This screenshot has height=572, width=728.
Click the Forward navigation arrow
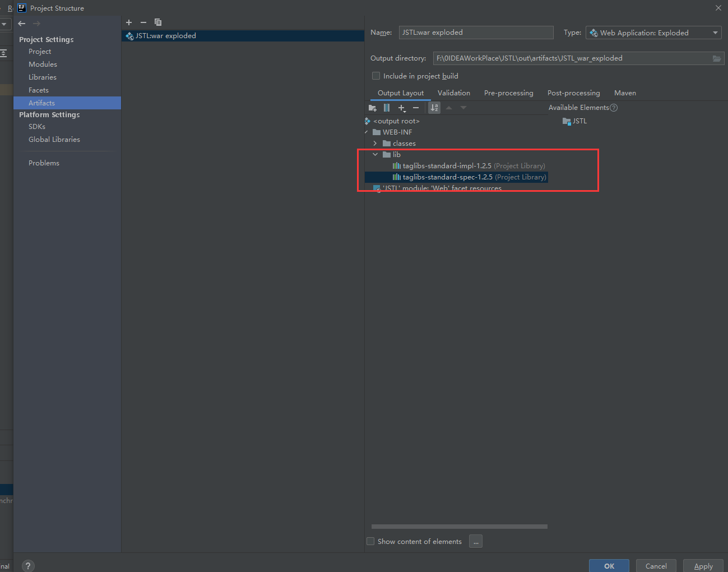click(x=36, y=24)
